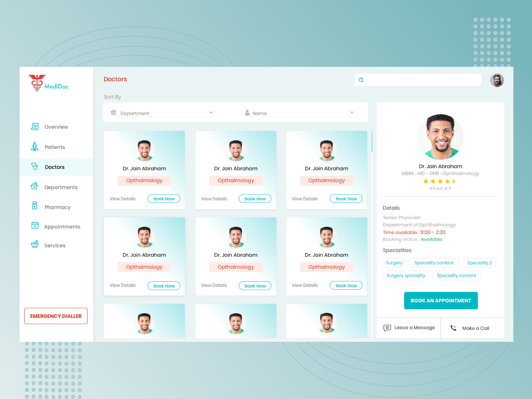Click the EMERGENCY DIALLER button
Image resolution: width=532 pixels, height=399 pixels.
click(x=56, y=316)
